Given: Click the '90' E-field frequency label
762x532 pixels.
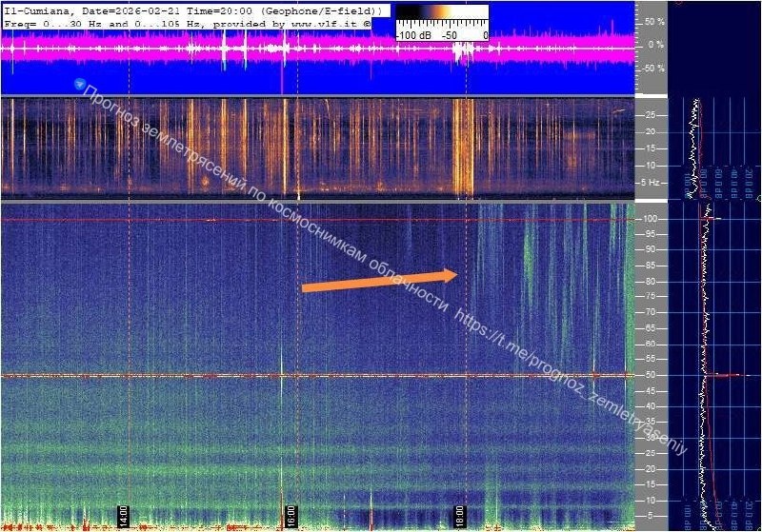Looking at the screenshot, I should (x=651, y=249).
